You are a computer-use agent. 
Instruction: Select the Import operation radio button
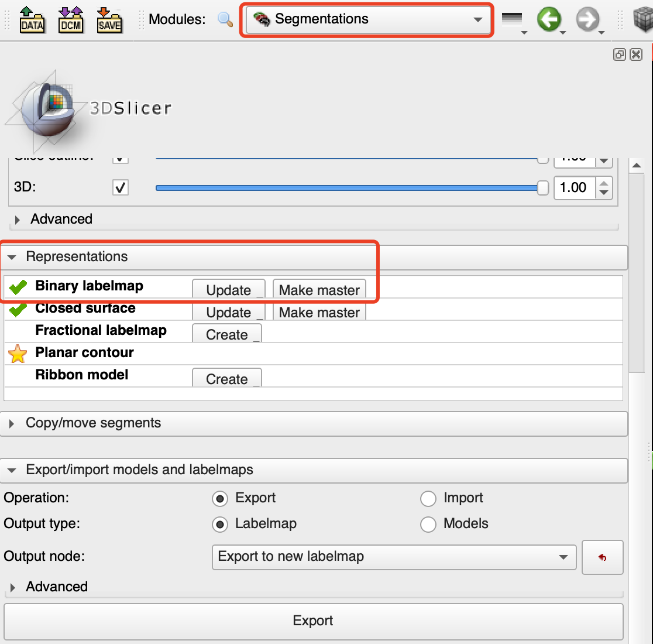pos(428,498)
